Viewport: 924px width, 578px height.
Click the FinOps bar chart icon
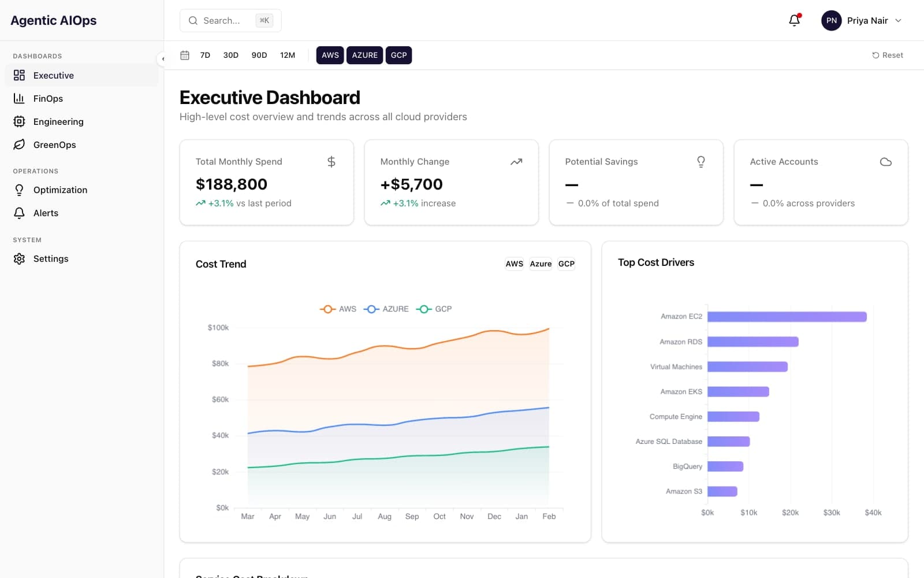pos(19,98)
